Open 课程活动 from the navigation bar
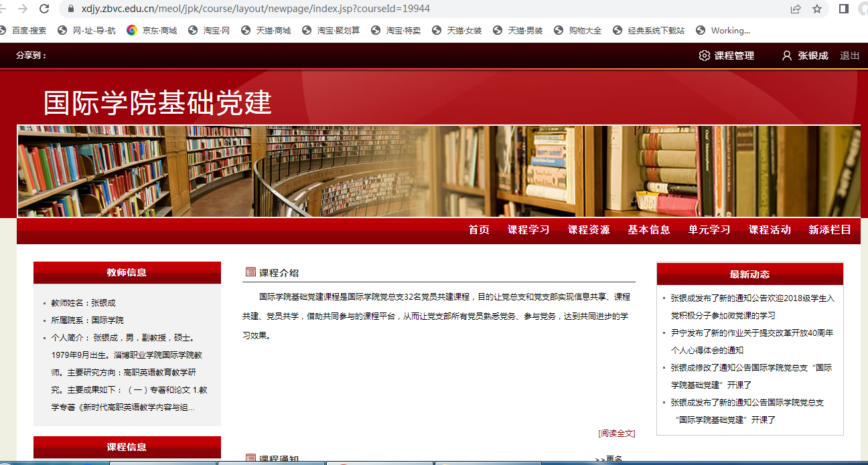Viewport: 868px width, 465px height. [x=770, y=229]
